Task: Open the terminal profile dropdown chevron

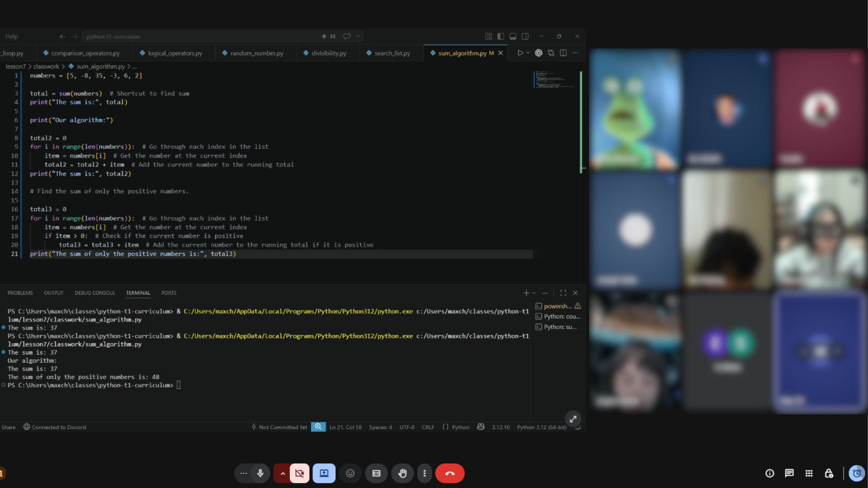Action: [x=535, y=293]
